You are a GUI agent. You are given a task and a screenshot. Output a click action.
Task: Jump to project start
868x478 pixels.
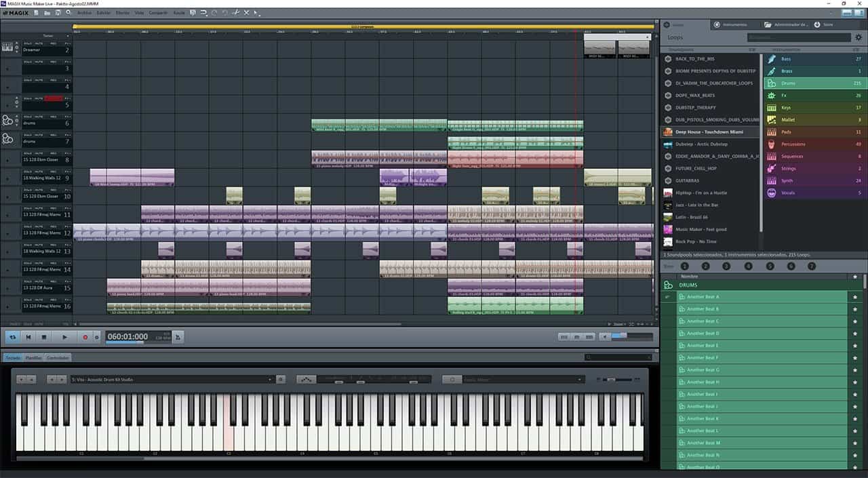click(x=28, y=337)
